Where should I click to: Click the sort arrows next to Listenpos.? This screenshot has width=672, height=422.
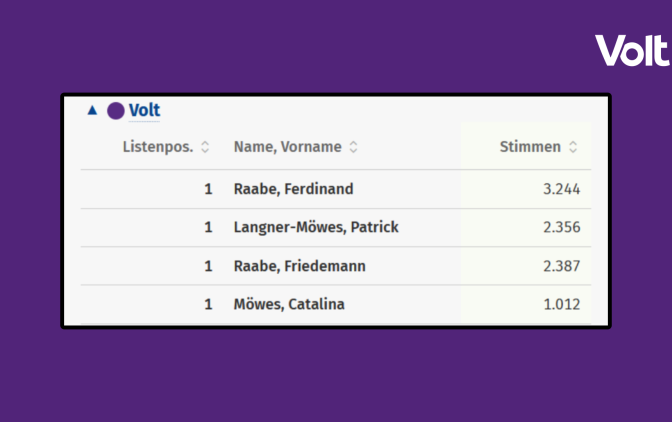click(205, 147)
